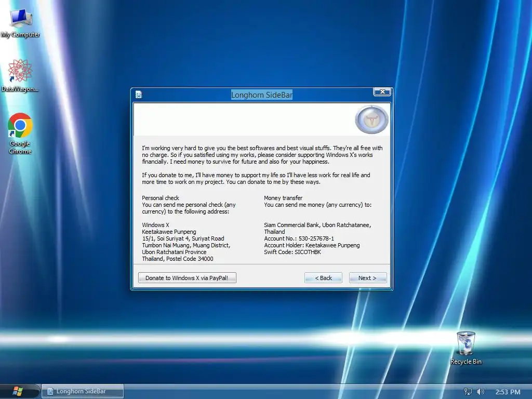Viewport: 532px width, 399px height.
Task: Donate to Windows X via PayPal
Action: 187,278
